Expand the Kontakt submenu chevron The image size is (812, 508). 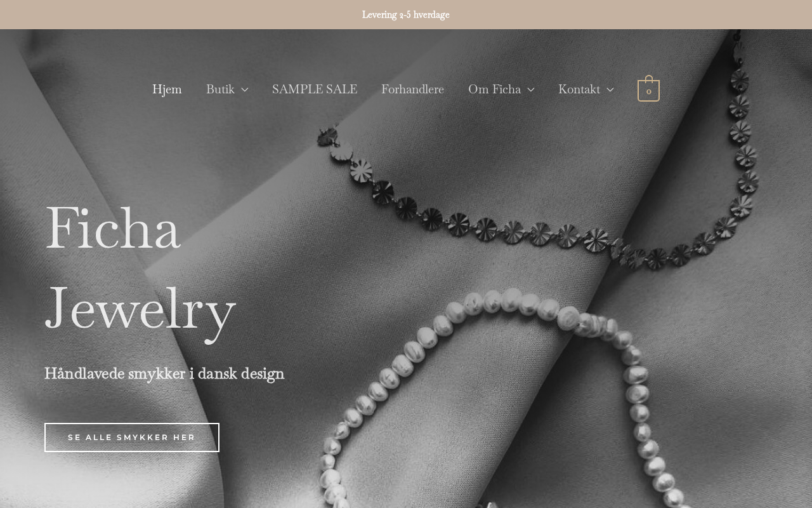click(610, 90)
